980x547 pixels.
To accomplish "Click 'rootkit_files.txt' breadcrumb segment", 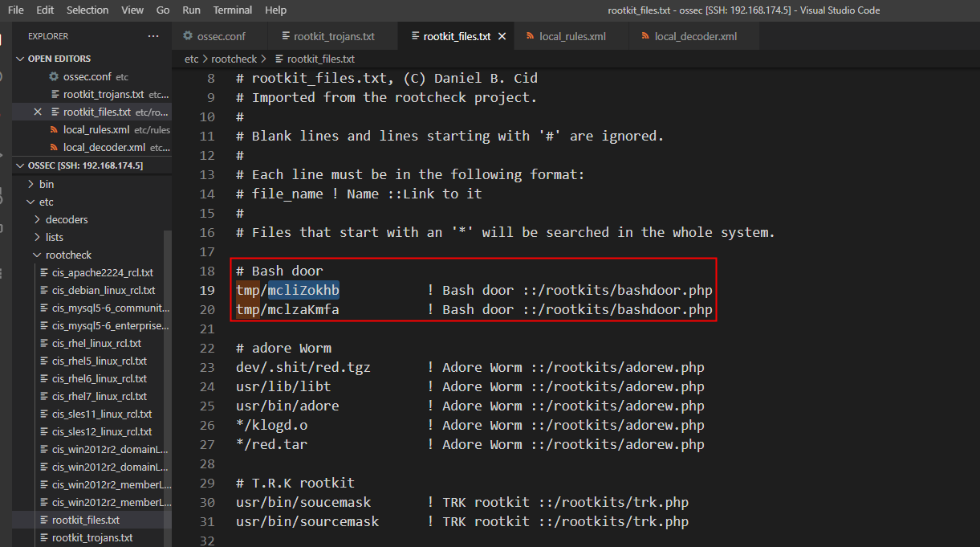I will 321,59.
